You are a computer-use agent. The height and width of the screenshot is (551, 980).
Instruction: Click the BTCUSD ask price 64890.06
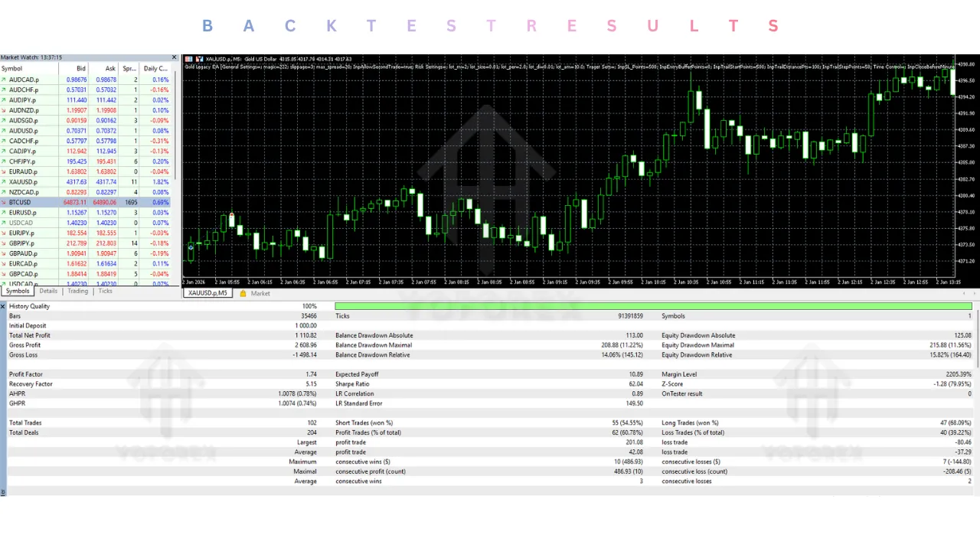click(104, 202)
